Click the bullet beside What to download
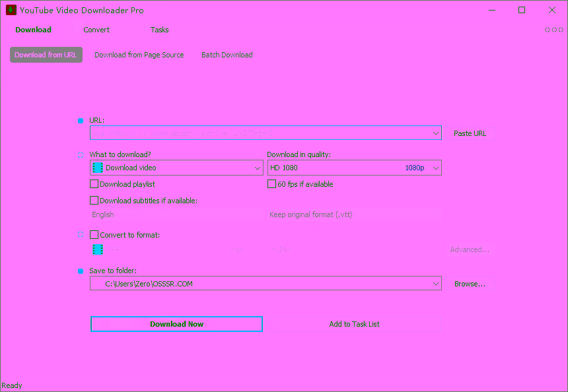 click(81, 155)
